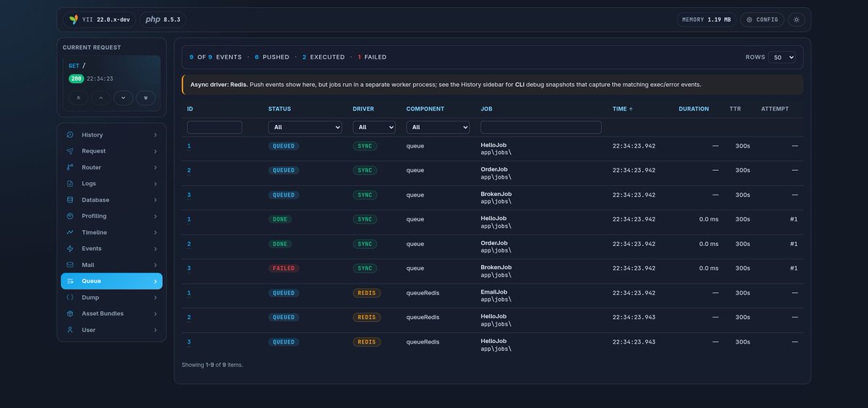
Task: Open ID 1 link in the EmailJob row
Action: tap(189, 293)
